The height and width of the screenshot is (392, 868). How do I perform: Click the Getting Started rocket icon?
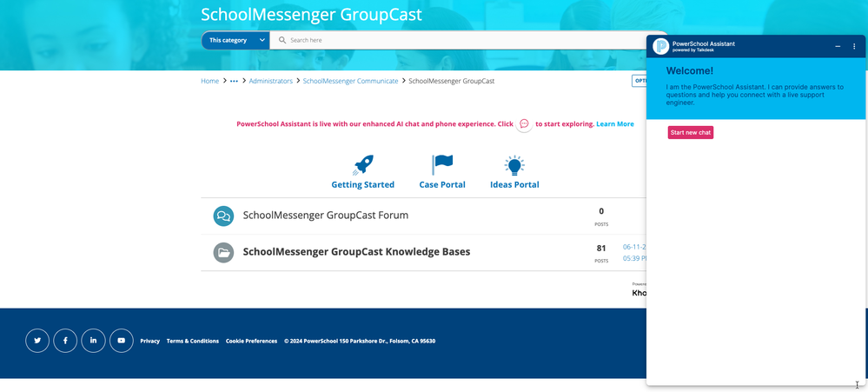(362, 165)
